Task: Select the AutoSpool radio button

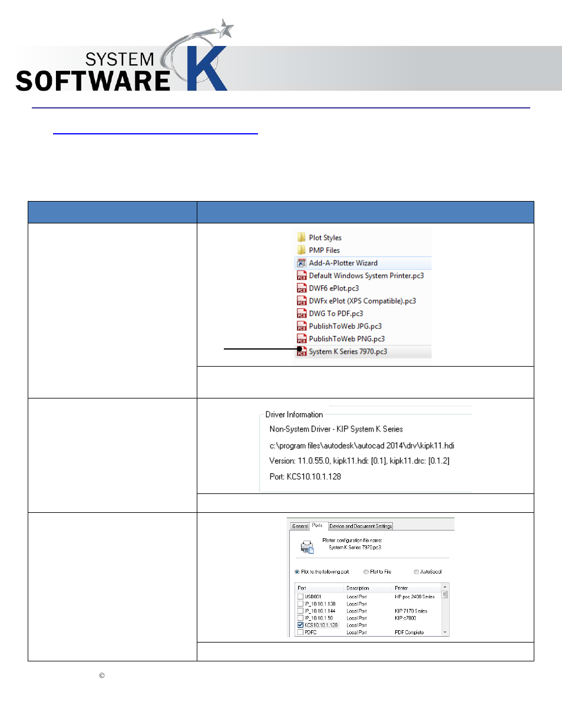Action: tap(416, 572)
